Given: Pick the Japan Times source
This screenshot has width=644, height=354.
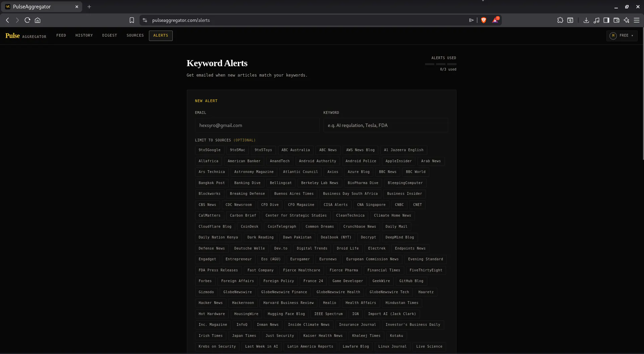Looking at the screenshot, I should [244, 336].
